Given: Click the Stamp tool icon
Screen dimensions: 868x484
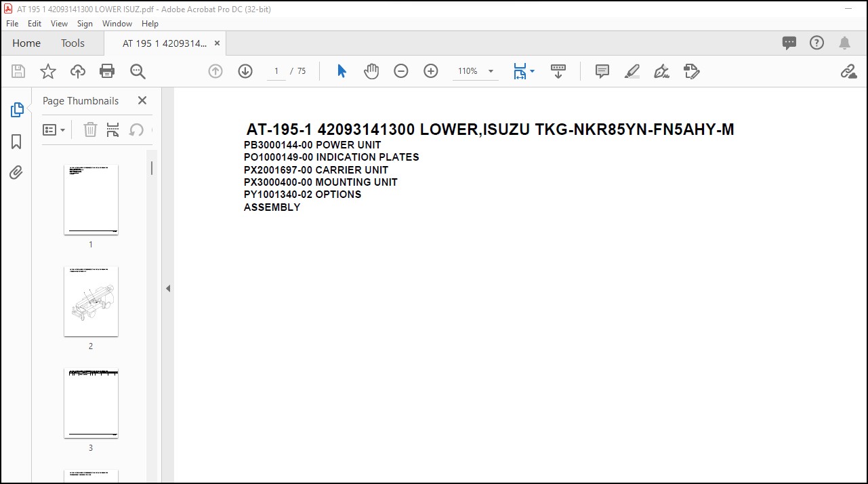Looking at the screenshot, I should [692, 71].
